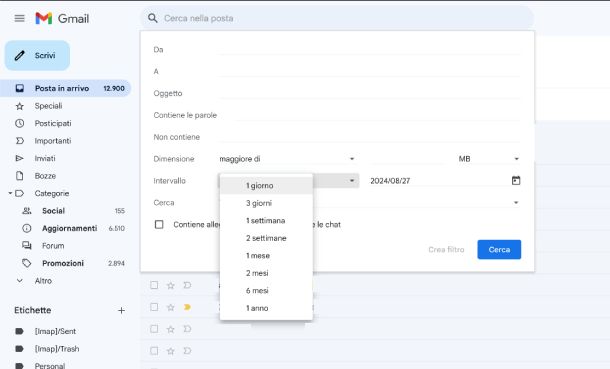Select 1 anno option
The height and width of the screenshot is (369, 610).
[266, 308]
